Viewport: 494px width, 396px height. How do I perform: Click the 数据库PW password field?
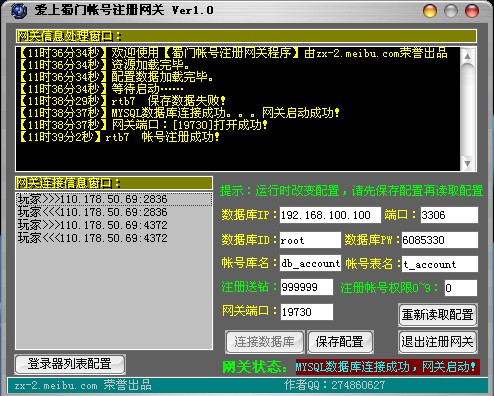[x=440, y=240]
